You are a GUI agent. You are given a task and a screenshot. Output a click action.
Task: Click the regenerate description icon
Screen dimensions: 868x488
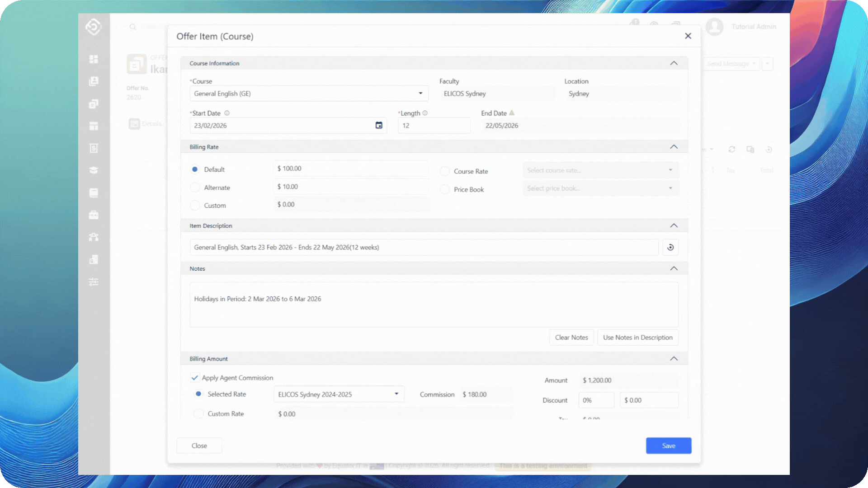pyautogui.click(x=670, y=247)
